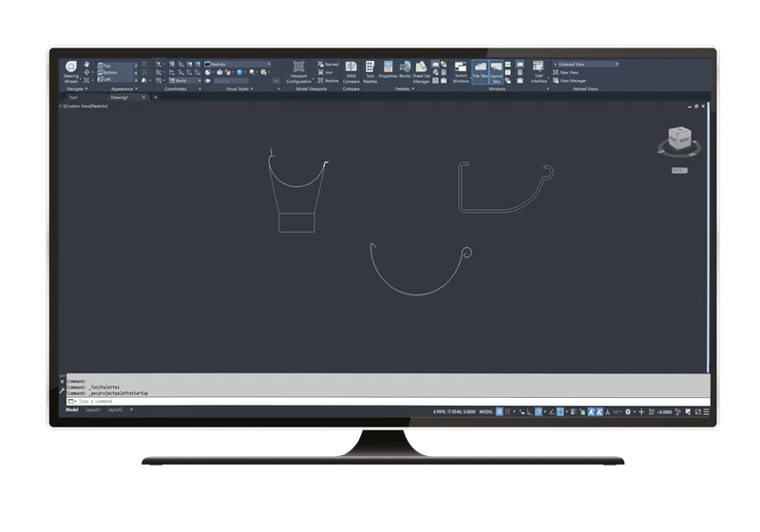Launch DWG Compare
Image resolution: width=760 pixels, height=532 pixels.
[351, 69]
